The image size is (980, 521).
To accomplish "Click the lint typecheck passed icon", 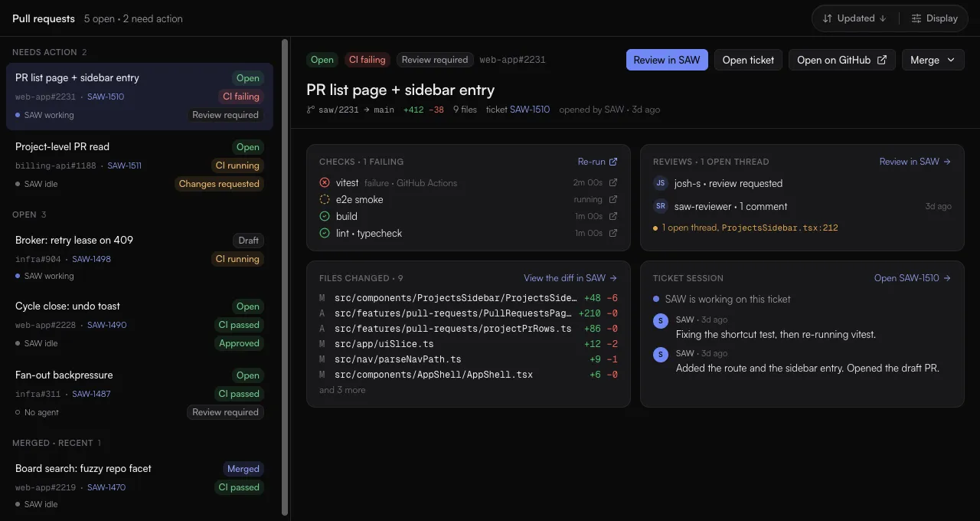I will pos(325,233).
